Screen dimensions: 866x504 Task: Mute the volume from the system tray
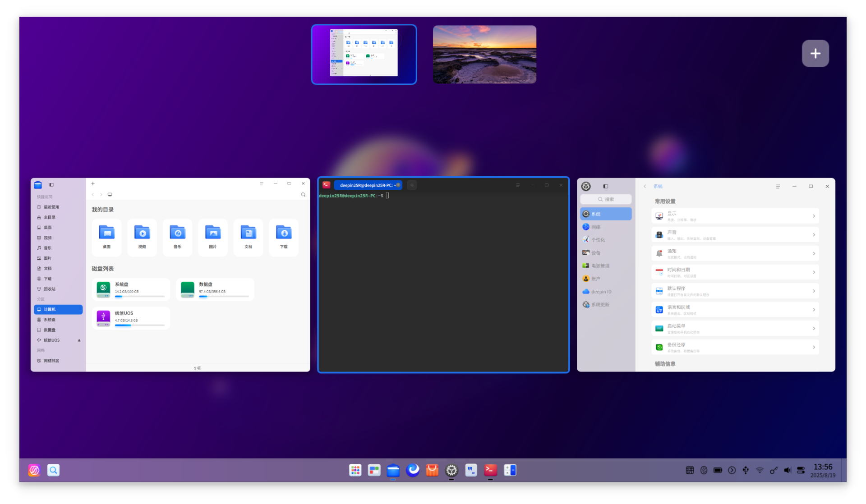[x=787, y=470]
